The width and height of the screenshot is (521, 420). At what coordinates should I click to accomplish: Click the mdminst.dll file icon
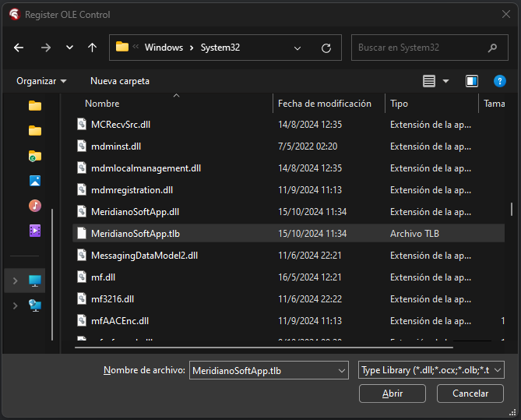[82, 146]
